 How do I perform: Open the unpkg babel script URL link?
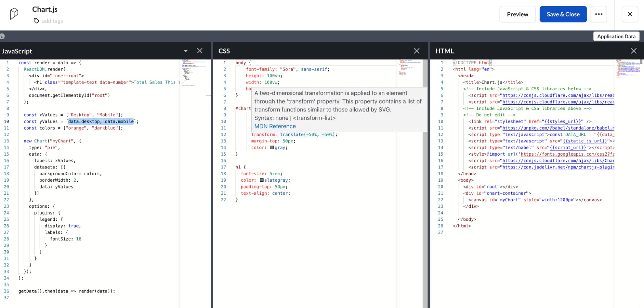click(x=558, y=128)
